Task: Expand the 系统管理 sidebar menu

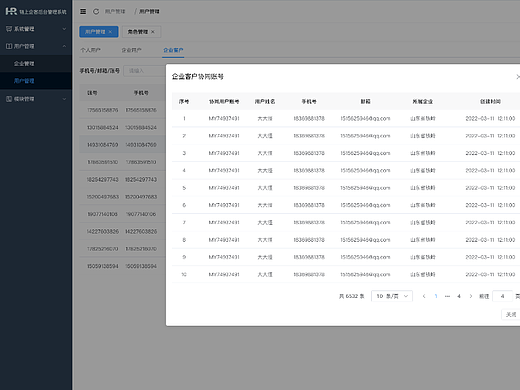Action: [x=64, y=29]
